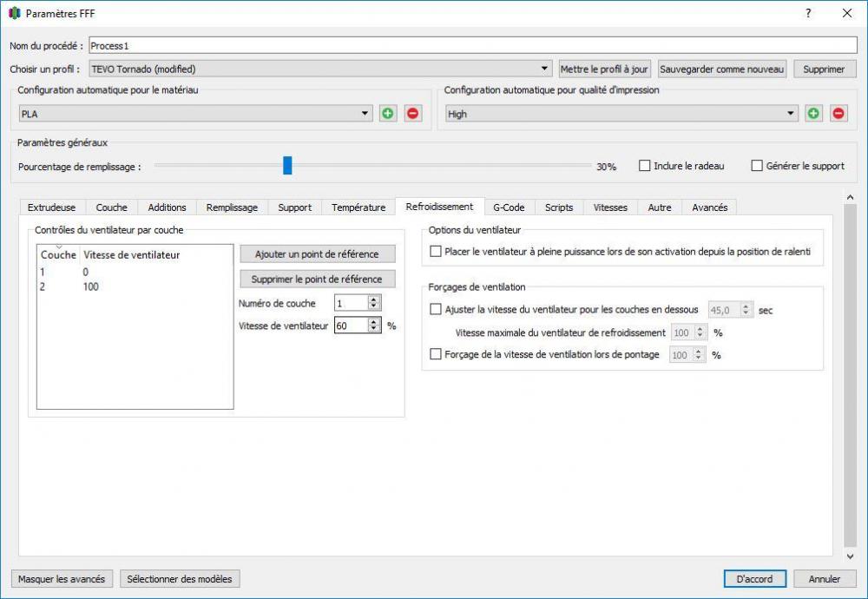
Task: Switch to the Couche tab
Action: point(111,207)
